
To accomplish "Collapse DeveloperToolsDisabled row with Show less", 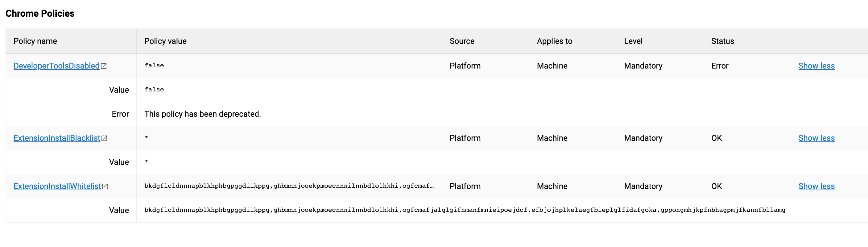I will click(x=816, y=66).
